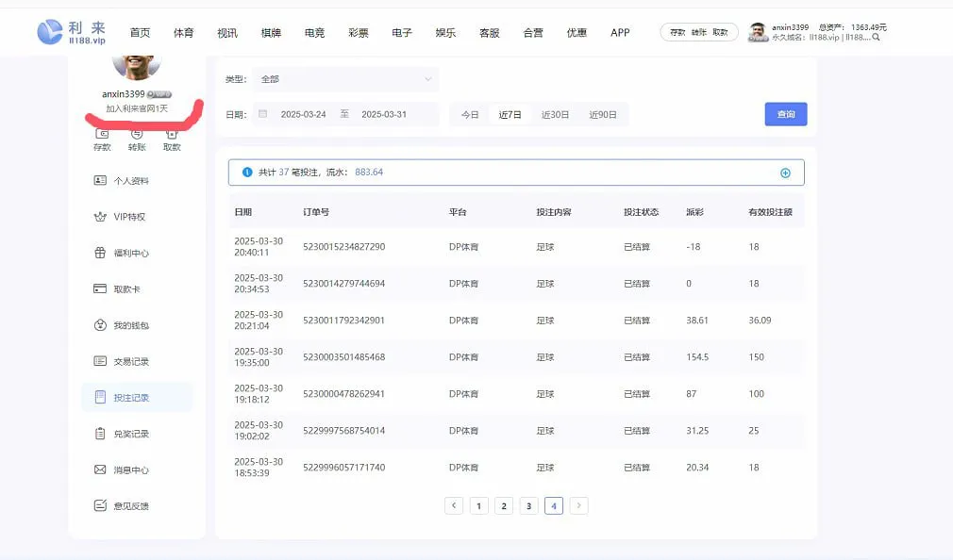
Task: Open 取款卡 card icon in sidebar
Action: 100,289
